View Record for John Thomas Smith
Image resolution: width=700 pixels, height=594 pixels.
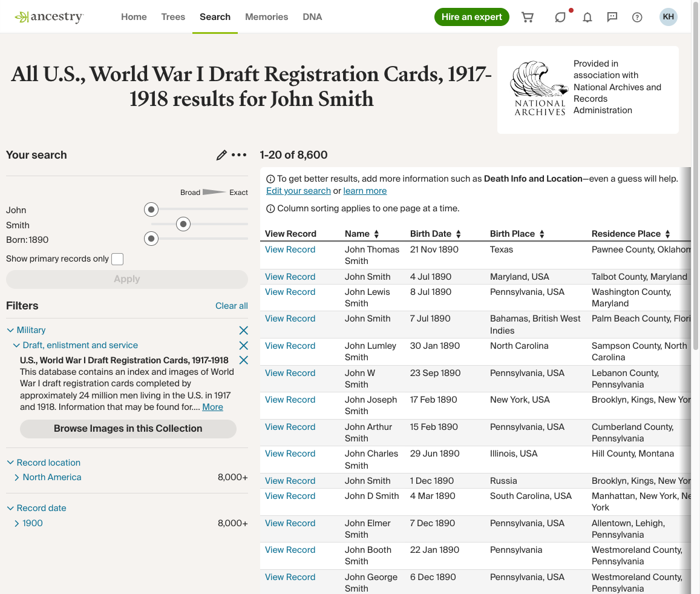tap(290, 249)
